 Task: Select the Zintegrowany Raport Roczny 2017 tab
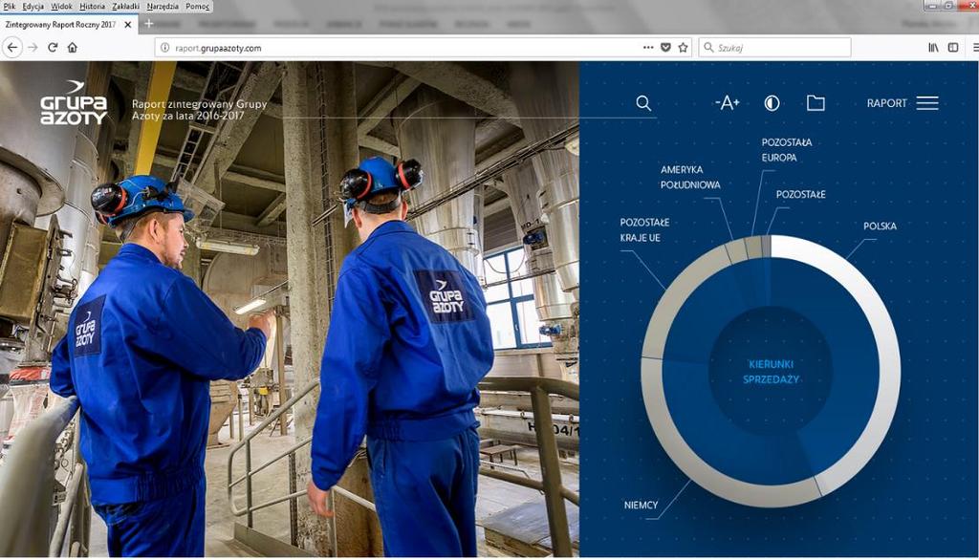click(x=60, y=24)
